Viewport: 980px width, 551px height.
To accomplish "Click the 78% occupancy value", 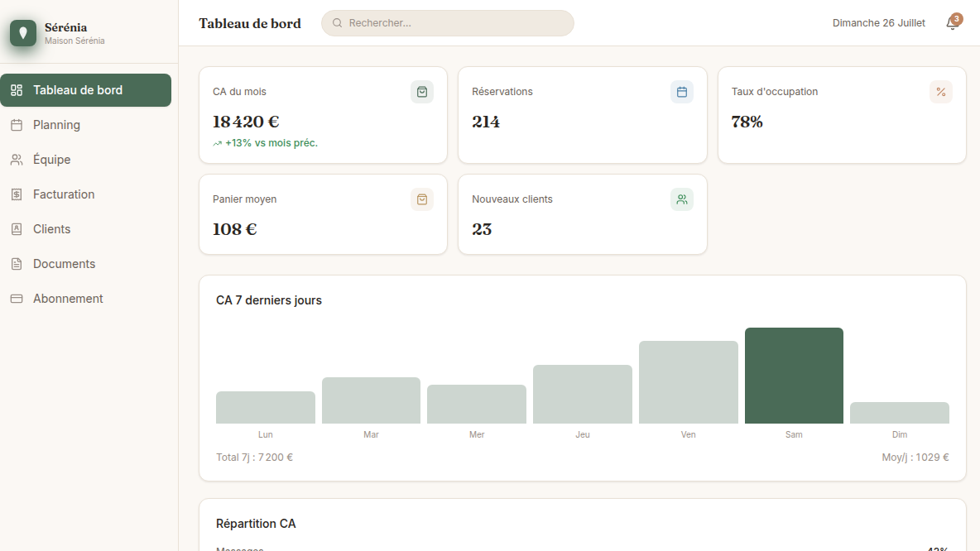I will coord(747,121).
